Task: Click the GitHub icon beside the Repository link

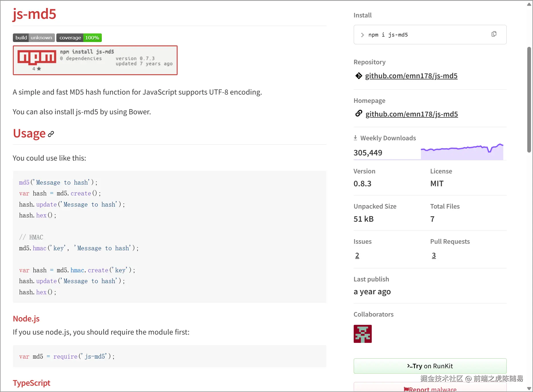Action: point(359,76)
